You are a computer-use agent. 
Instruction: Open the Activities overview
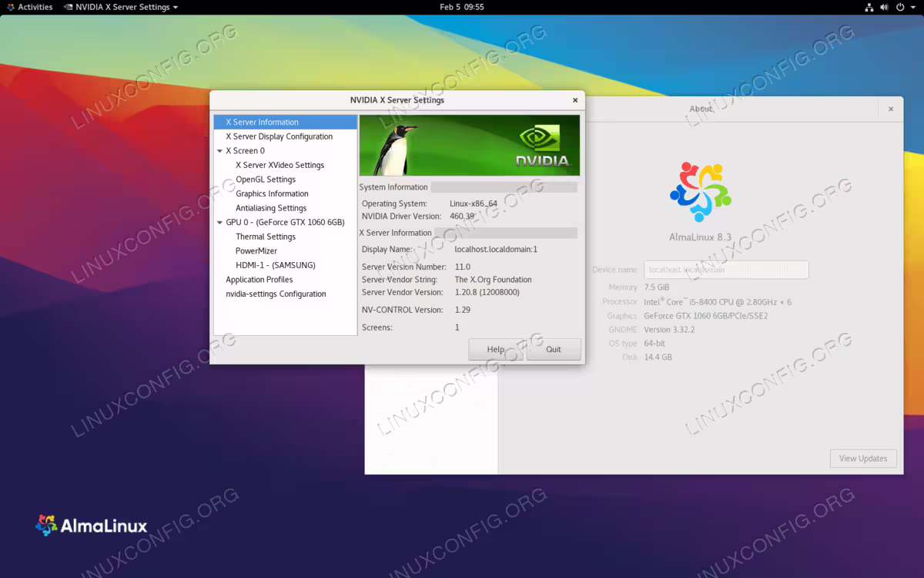click(x=29, y=7)
